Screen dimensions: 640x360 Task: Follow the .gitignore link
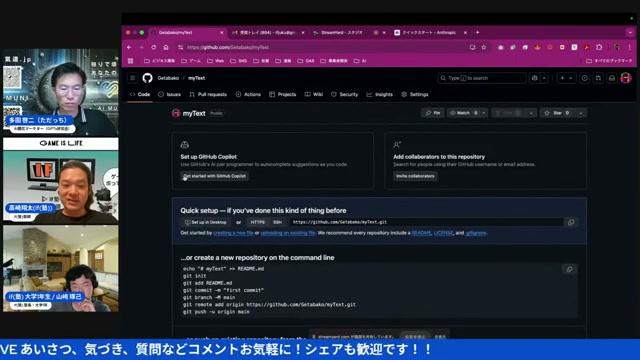click(x=476, y=233)
